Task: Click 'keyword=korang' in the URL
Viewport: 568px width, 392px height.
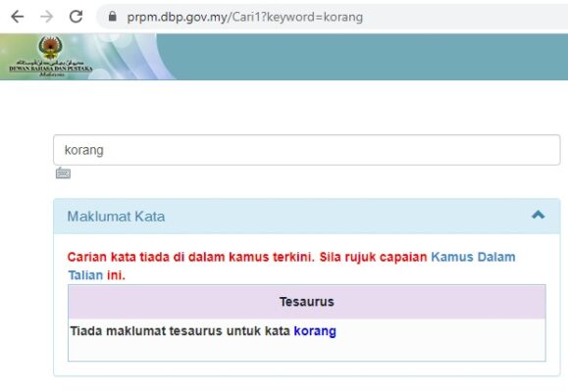Action: pos(315,17)
